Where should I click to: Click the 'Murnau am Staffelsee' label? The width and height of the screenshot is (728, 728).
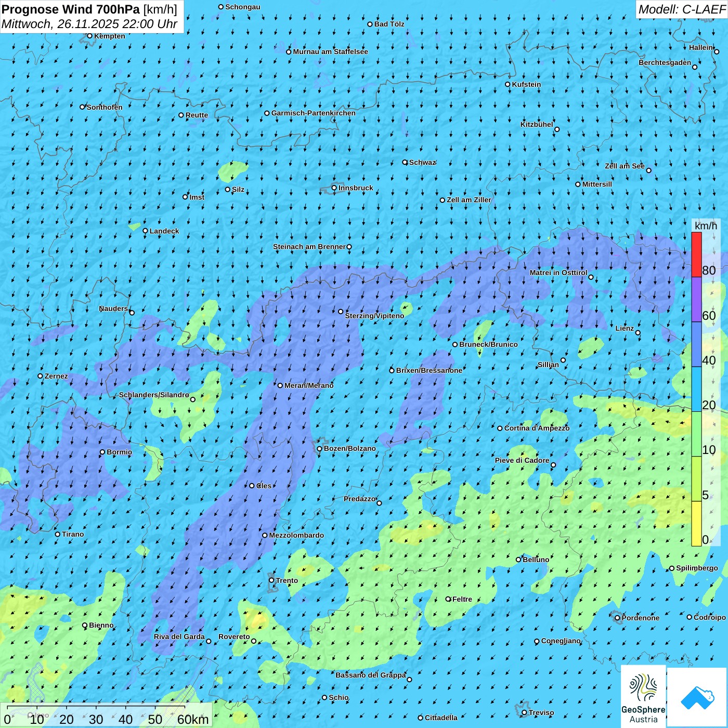(330, 51)
